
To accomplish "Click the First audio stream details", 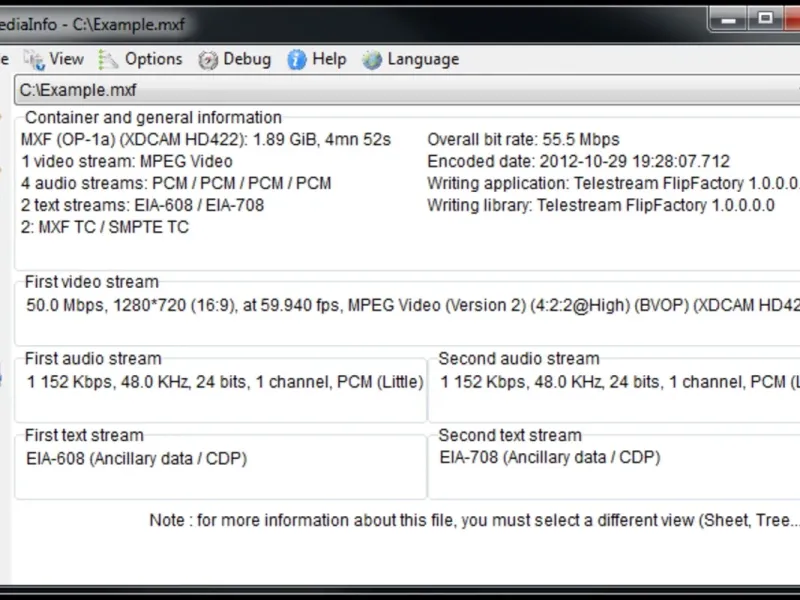I will point(225,382).
